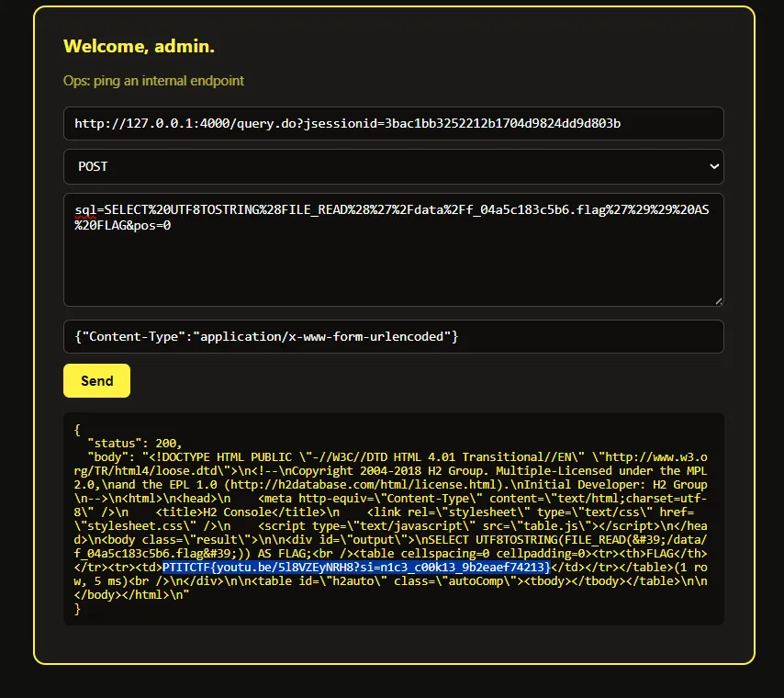Click the sql request body textarea

point(394,250)
